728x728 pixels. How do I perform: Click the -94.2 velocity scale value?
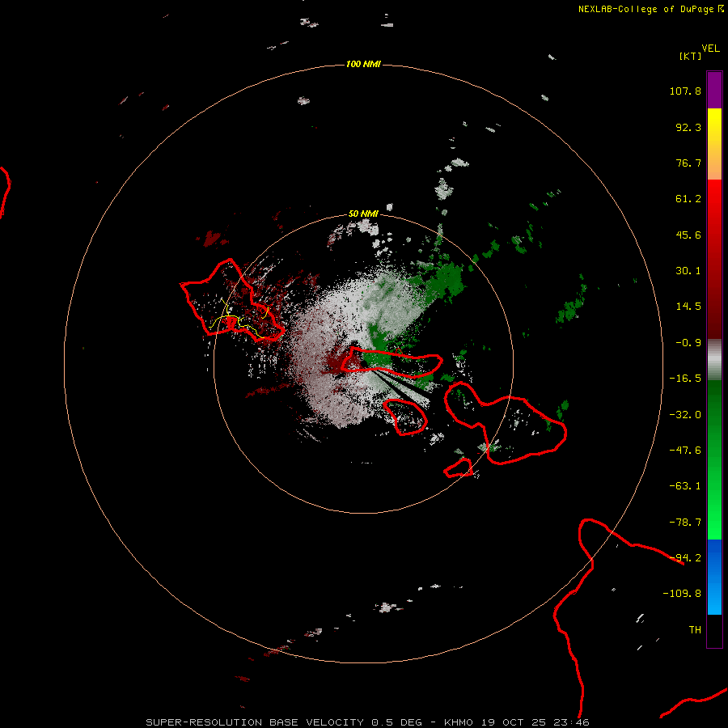685,558
